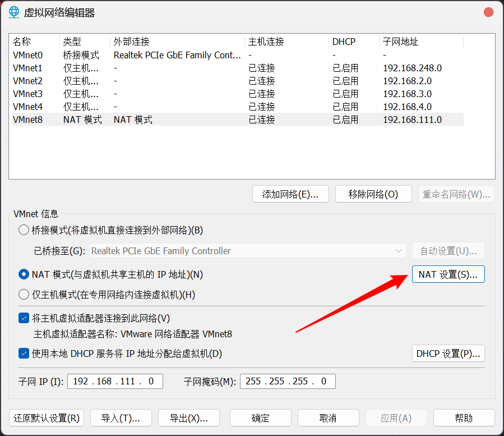Screen dimensions: 504x436
Task: Click NAT 模式 external connection cell
Action: pyautogui.click(x=133, y=120)
